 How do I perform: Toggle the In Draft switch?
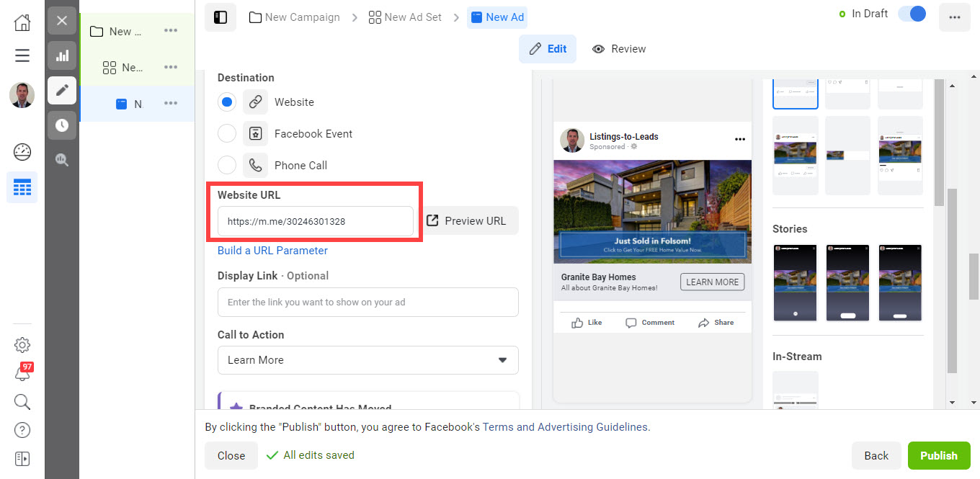tap(912, 14)
